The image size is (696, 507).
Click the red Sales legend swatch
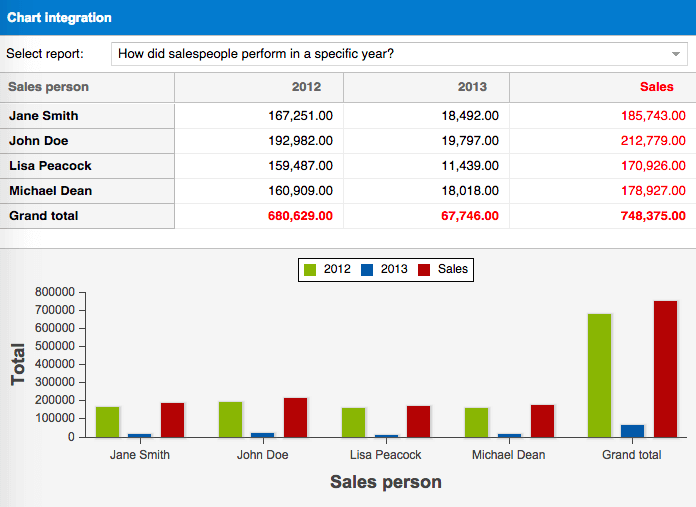click(x=424, y=270)
